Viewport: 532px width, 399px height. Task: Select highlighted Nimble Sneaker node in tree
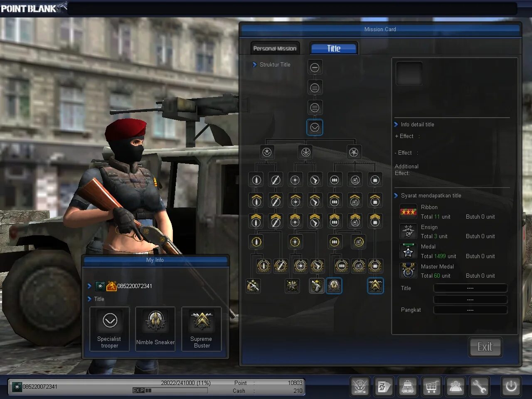(x=334, y=286)
